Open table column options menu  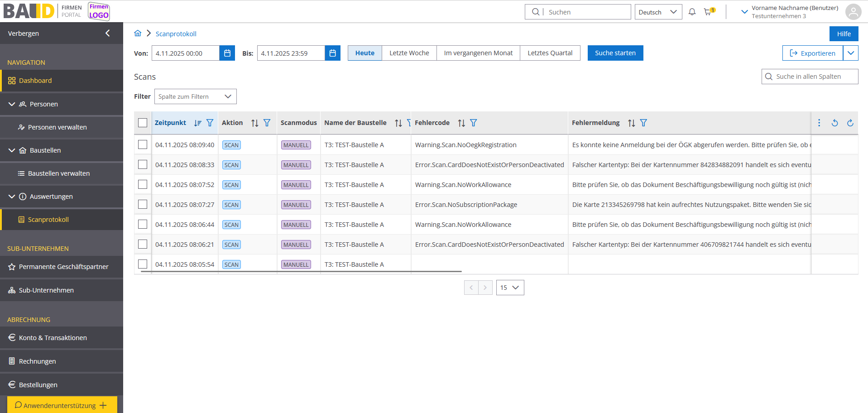819,123
